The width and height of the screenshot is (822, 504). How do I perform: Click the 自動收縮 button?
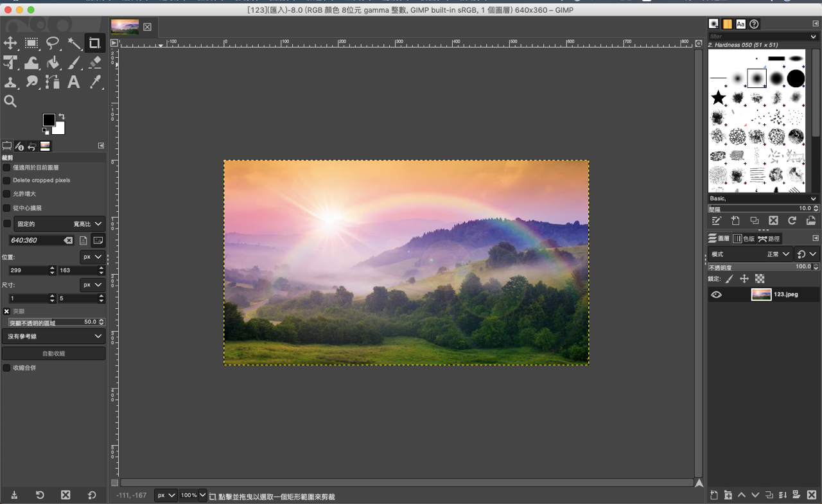[x=53, y=354]
